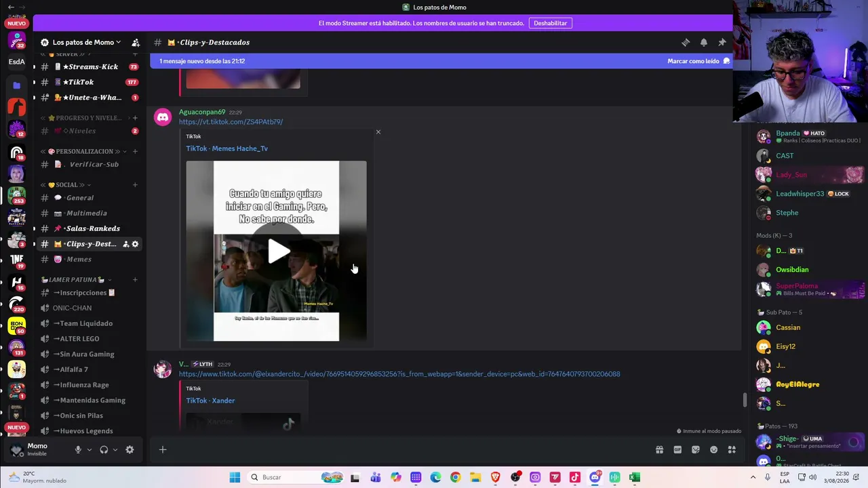The height and width of the screenshot is (488, 868).
Task: Open the server with 253 unread badge
Action: [17, 196]
